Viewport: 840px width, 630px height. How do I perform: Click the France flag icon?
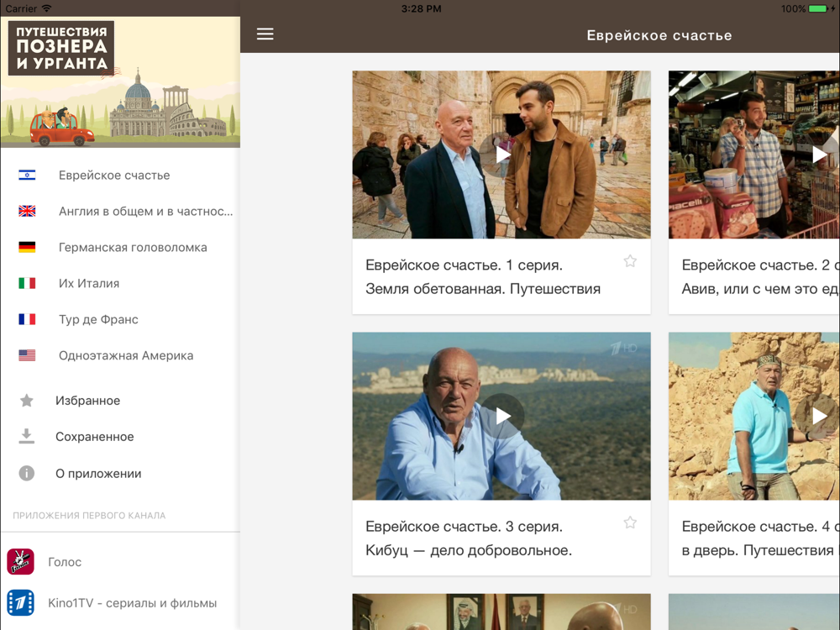[x=27, y=319]
